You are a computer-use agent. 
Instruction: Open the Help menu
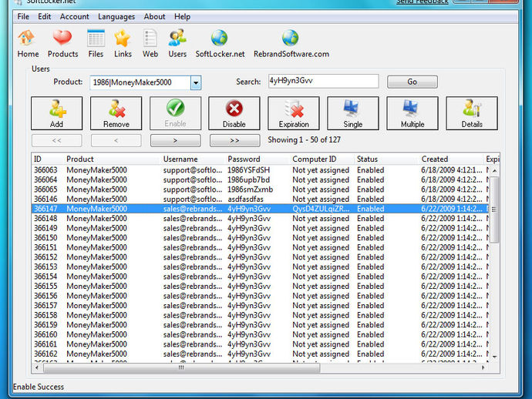click(182, 17)
